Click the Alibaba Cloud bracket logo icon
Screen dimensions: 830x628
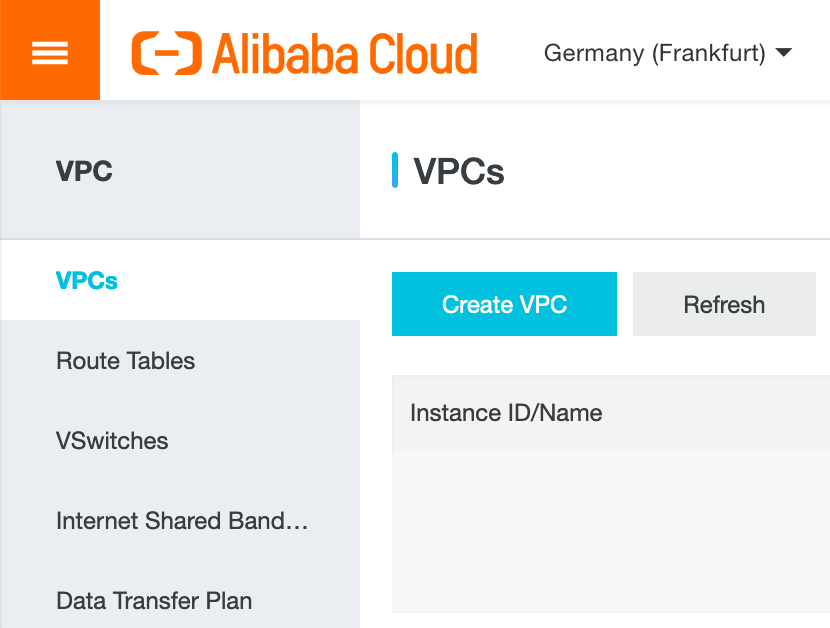167,53
